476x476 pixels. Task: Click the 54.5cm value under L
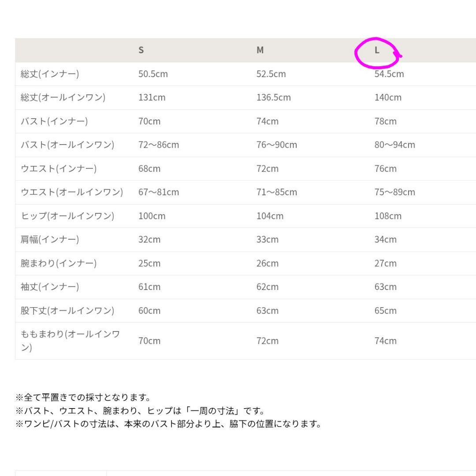point(389,74)
